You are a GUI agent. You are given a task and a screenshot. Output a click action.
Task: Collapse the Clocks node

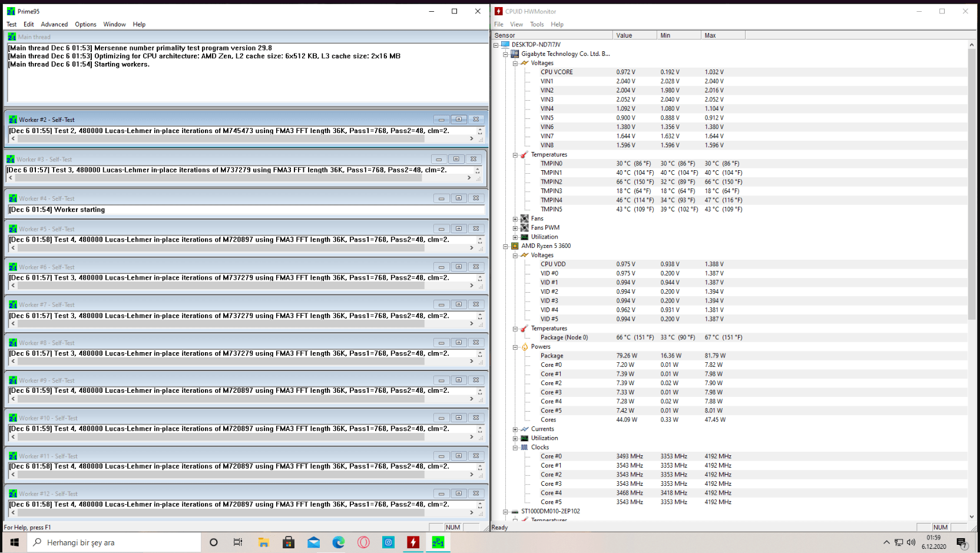point(515,448)
